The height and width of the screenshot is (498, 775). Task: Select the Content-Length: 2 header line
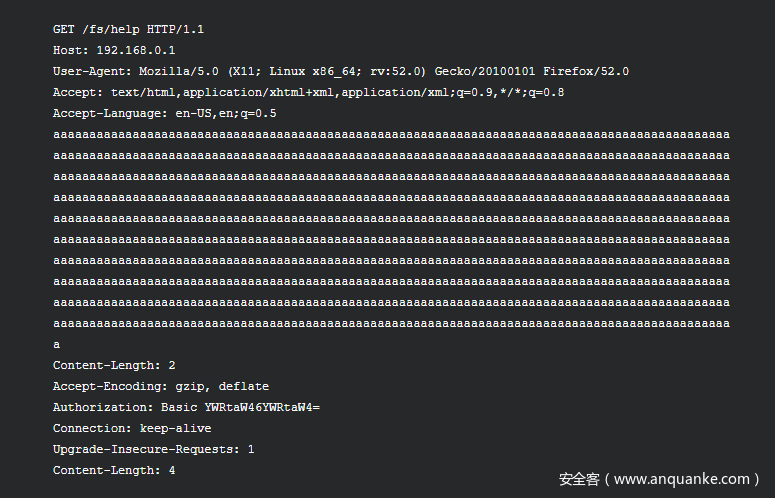point(114,366)
